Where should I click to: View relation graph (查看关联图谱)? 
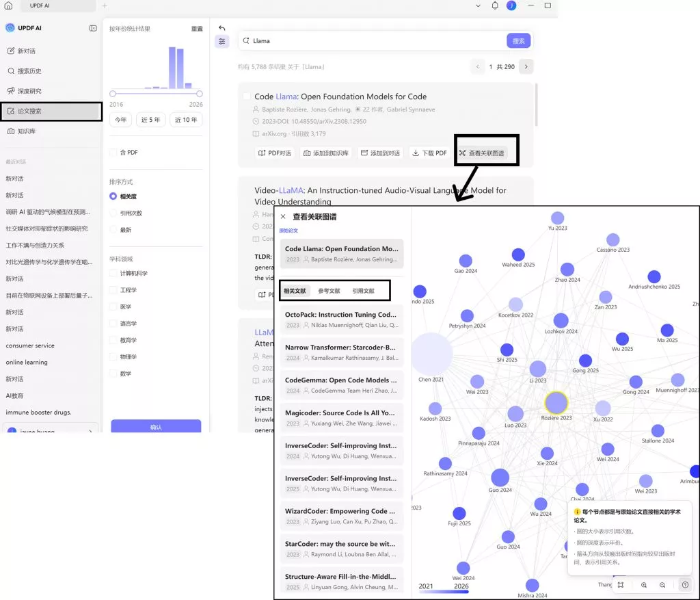[482, 153]
